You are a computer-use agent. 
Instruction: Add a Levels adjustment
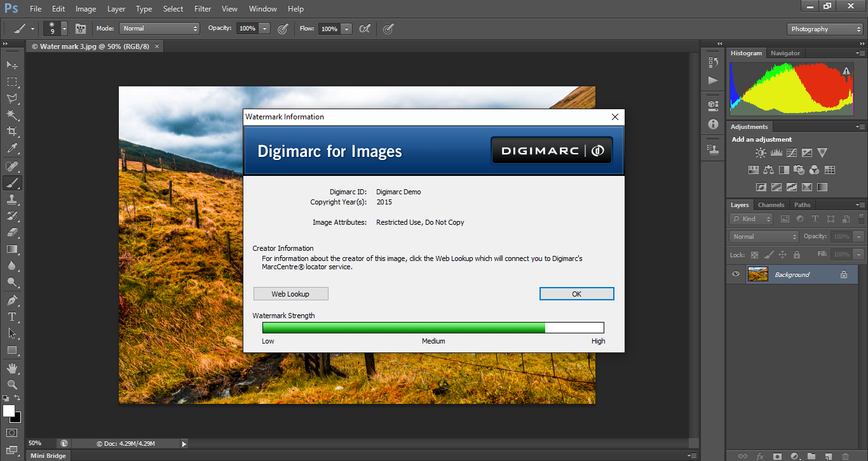point(776,153)
